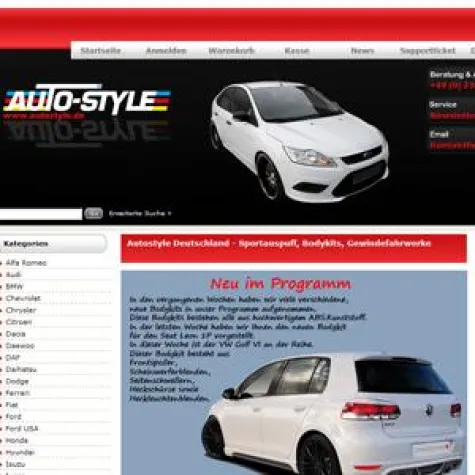
Task: Open the Startseite menu item
Action: click(101, 51)
